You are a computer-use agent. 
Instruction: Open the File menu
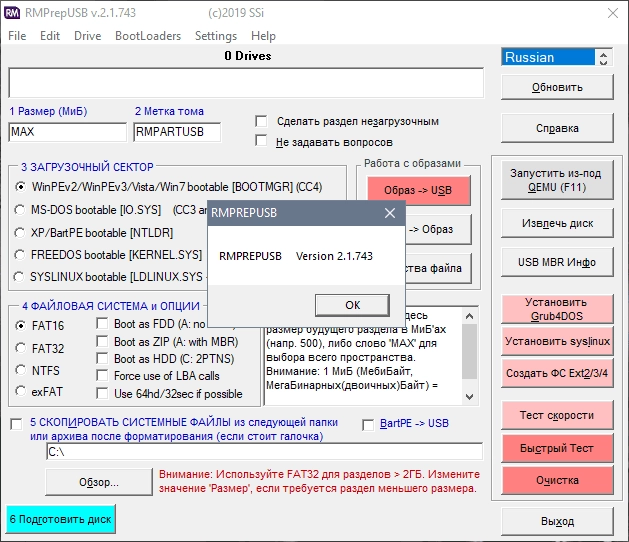[x=17, y=36]
